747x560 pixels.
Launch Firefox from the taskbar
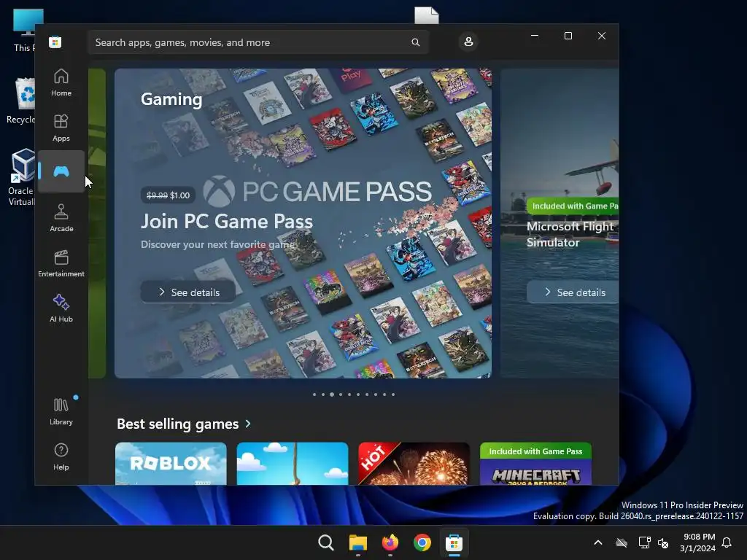[390, 542]
